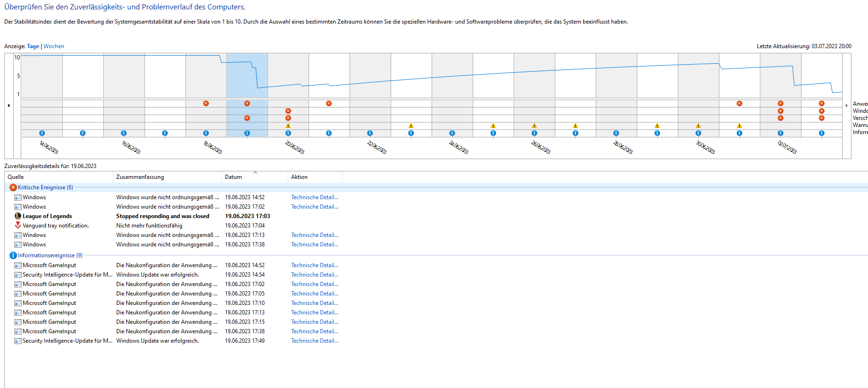Switch chart view to Wochen
Screen dimensions: 868x388
[54, 46]
